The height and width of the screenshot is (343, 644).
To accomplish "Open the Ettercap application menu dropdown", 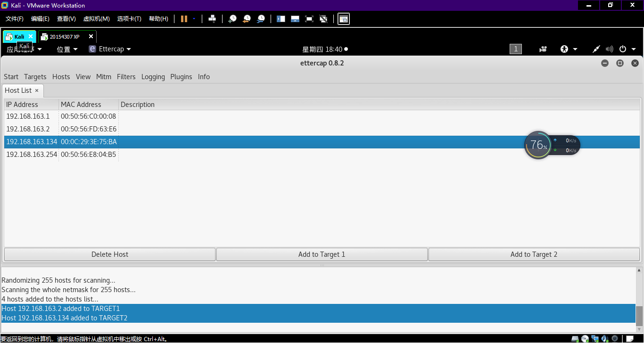I will tap(110, 49).
